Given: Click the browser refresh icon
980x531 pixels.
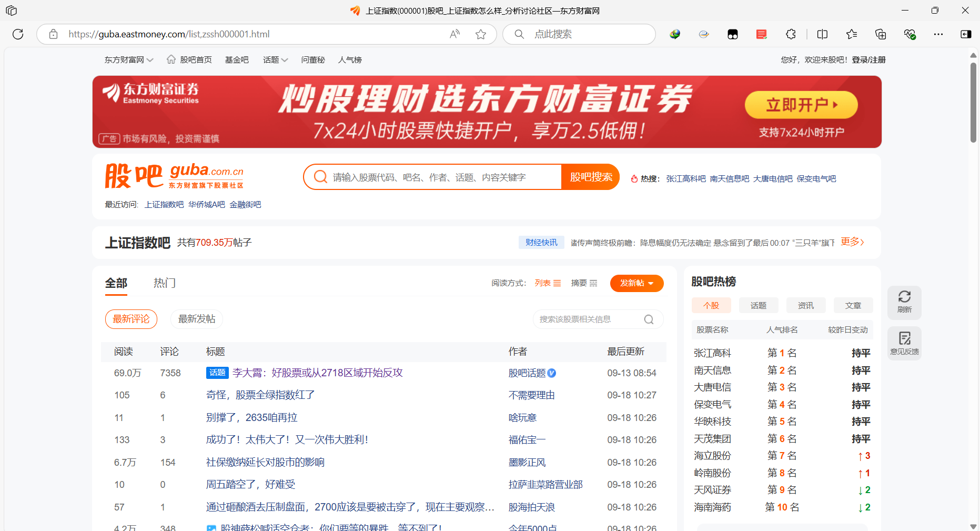Looking at the screenshot, I should click(18, 34).
